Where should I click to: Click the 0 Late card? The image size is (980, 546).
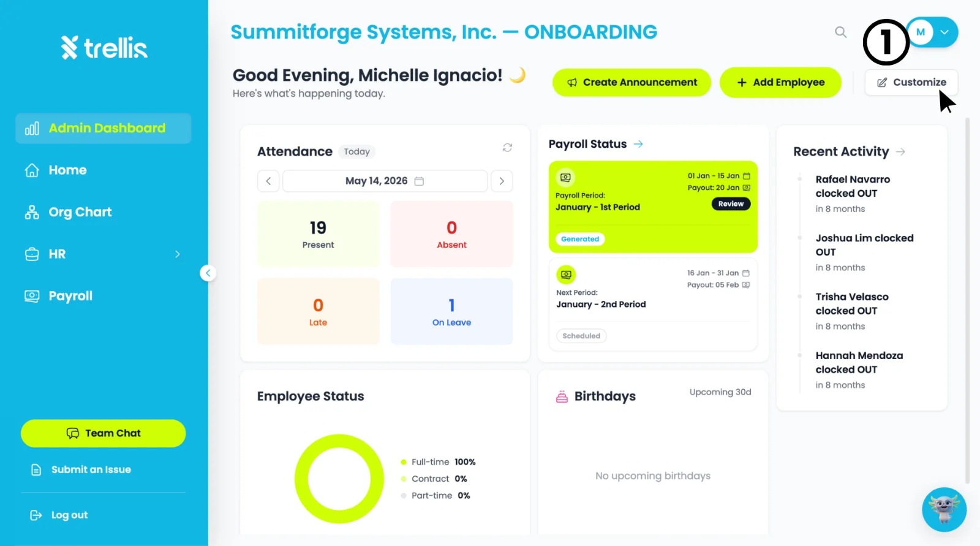318,311
